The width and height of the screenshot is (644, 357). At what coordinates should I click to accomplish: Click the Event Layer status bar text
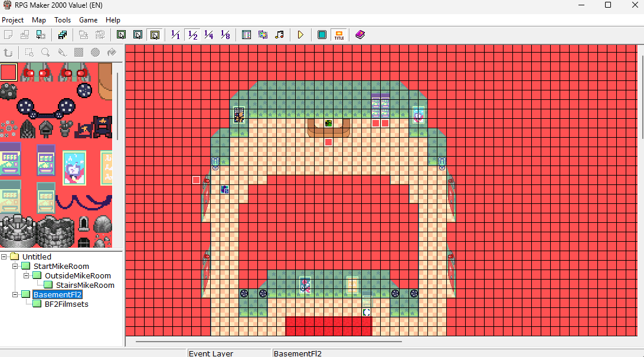tap(211, 353)
